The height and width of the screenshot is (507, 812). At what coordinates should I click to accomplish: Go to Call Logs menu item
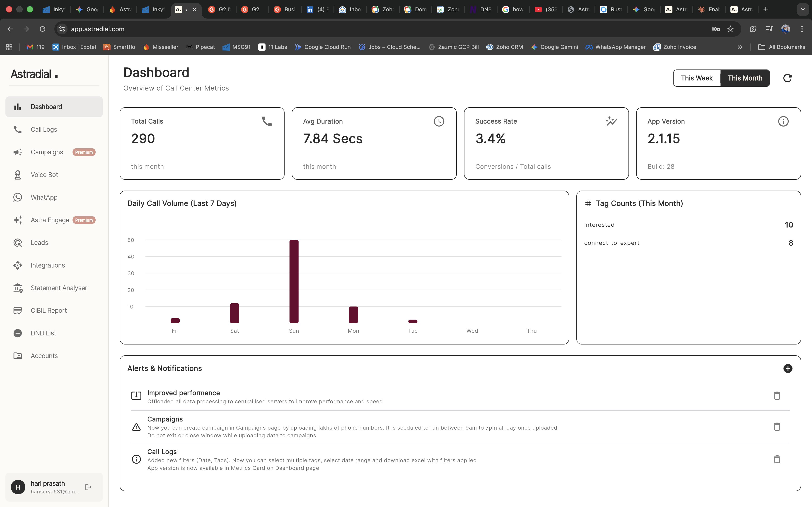(x=44, y=129)
